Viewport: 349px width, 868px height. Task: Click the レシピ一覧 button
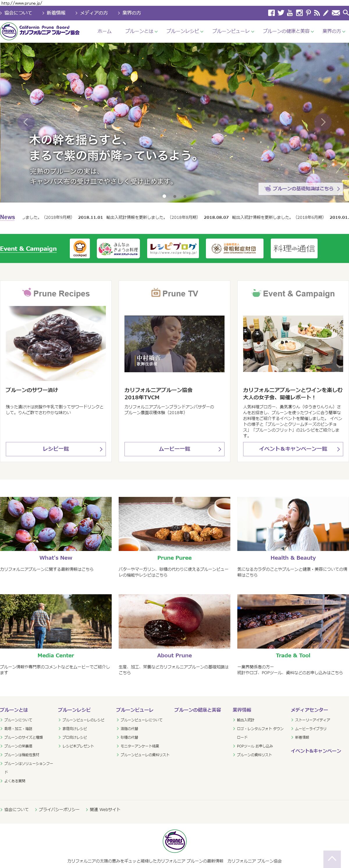(x=56, y=449)
